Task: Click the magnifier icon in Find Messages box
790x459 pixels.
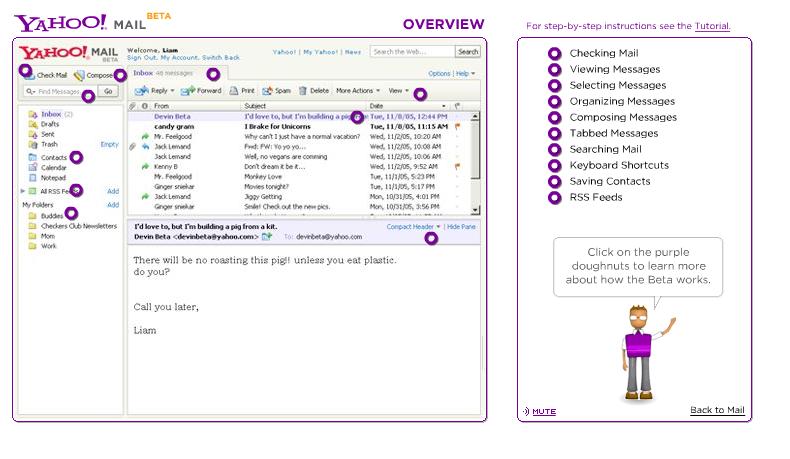Action: pyautogui.click(x=30, y=92)
